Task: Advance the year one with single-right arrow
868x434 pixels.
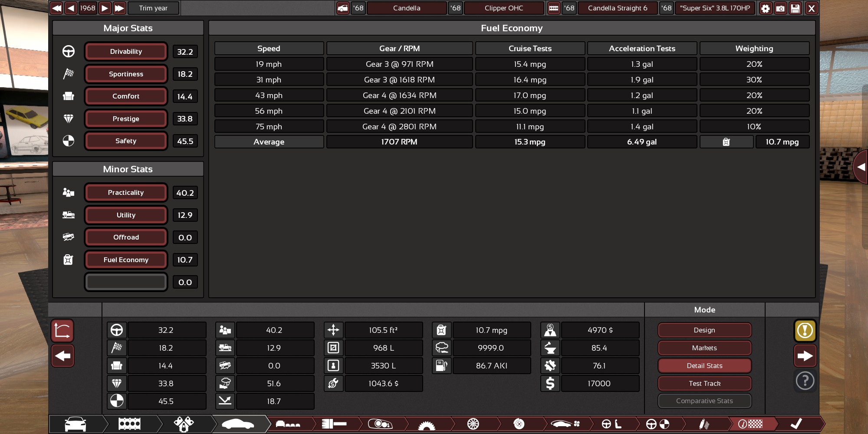Action: tap(105, 8)
